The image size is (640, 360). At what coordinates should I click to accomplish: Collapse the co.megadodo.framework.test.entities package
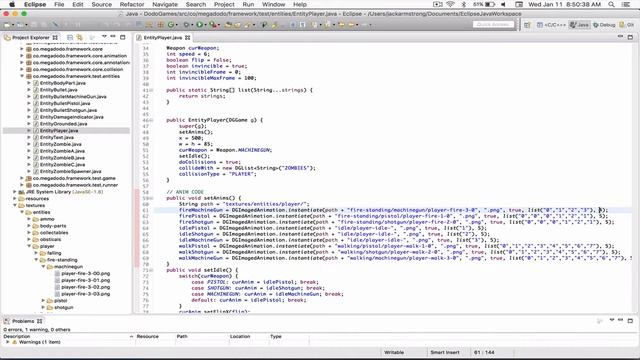22,76
